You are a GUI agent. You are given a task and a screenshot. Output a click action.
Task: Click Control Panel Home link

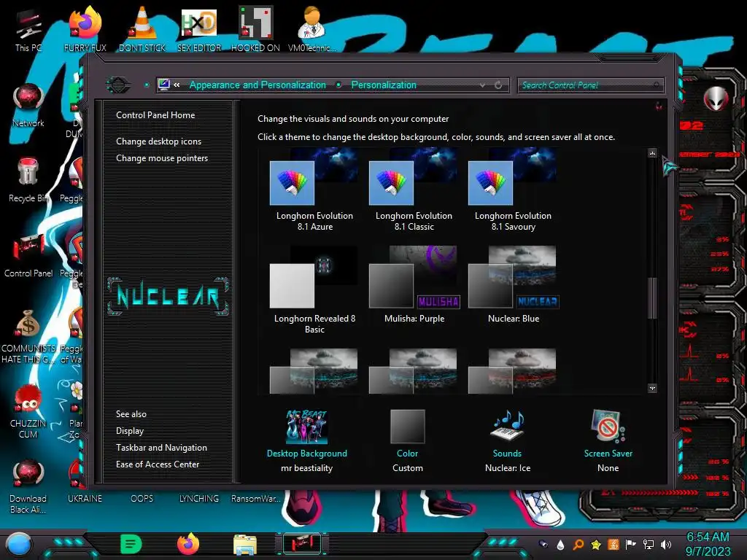click(155, 115)
